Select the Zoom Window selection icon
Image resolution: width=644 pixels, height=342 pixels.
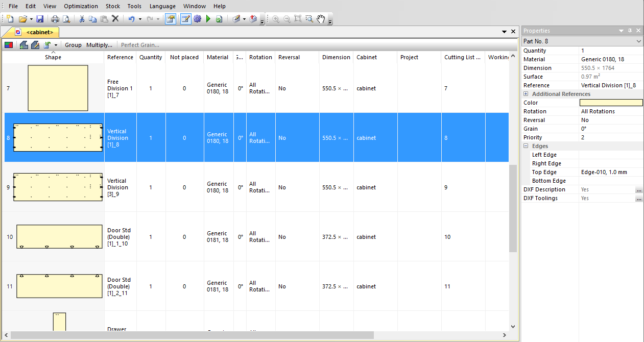[x=309, y=19]
